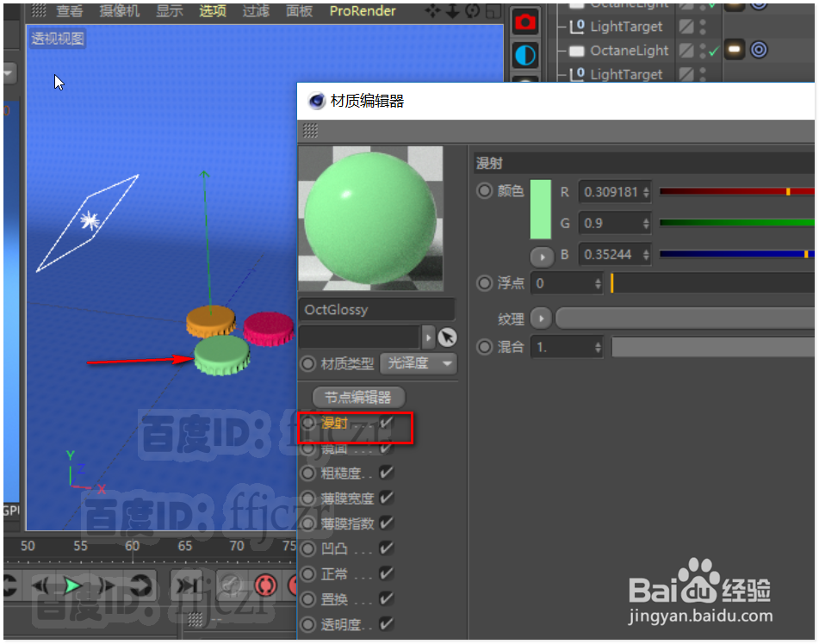This screenshot has width=819, height=644.
Task: Toggle the 薄膜指数 channel checkbox
Action: click(x=386, y=523)
